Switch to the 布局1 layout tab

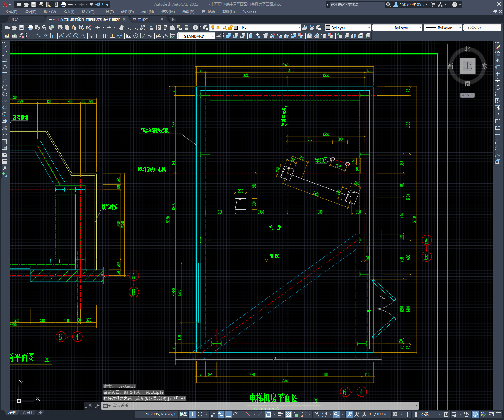[x=27, y=413]
